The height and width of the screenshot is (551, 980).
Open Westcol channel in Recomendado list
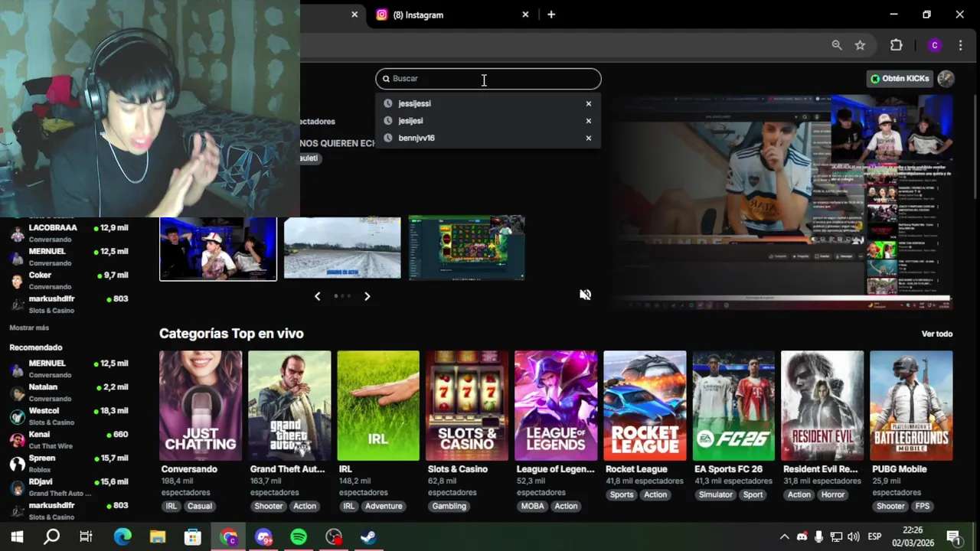click(x=69, y=416)
